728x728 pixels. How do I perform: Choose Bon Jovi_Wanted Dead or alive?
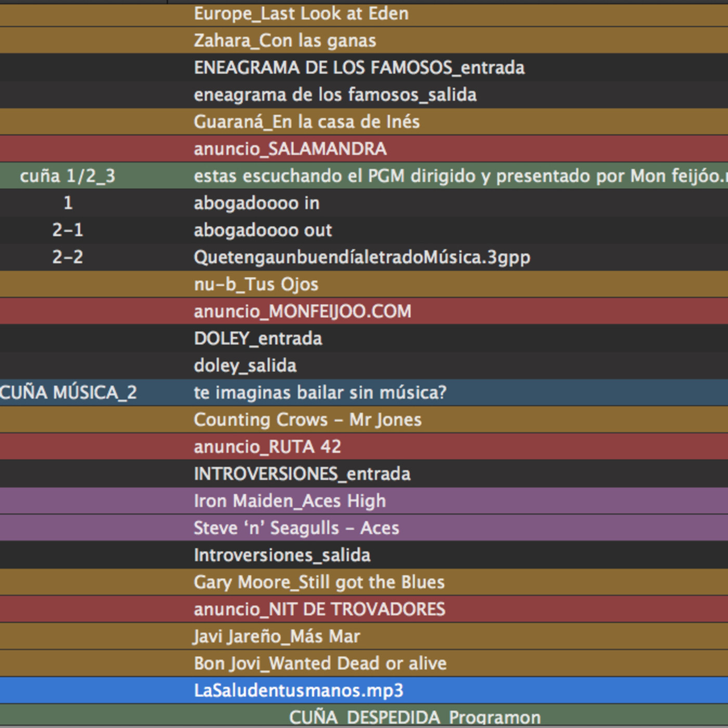click(x=320, y=663)
